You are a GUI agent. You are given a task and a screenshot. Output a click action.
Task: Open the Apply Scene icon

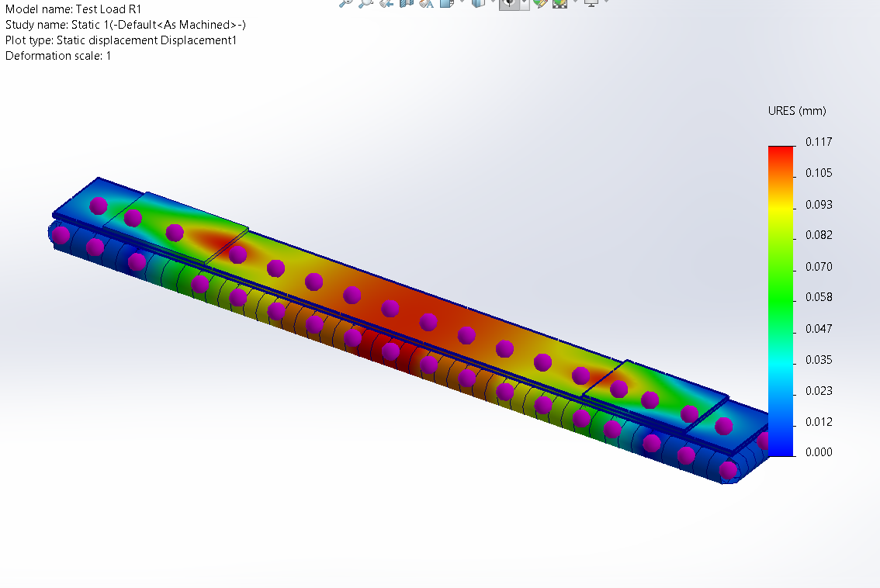coord(560,3)
